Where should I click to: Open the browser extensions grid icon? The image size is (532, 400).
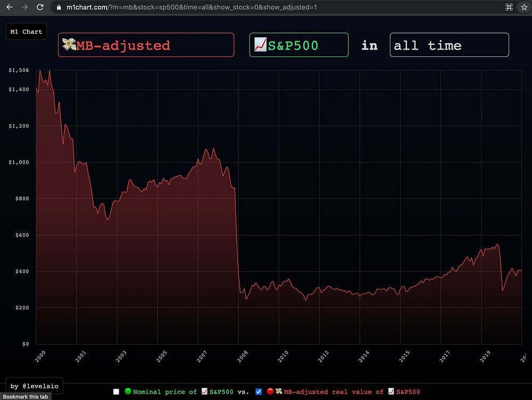point(509,7)
